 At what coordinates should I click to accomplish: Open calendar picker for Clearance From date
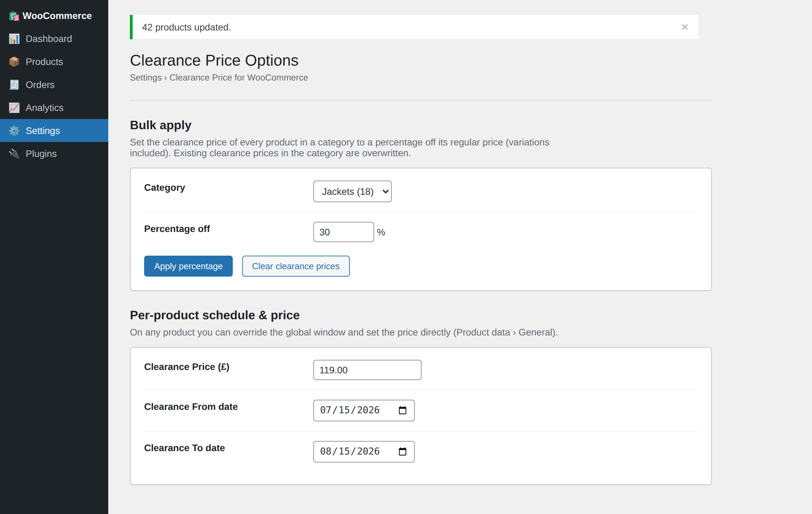tap(403, 410)
